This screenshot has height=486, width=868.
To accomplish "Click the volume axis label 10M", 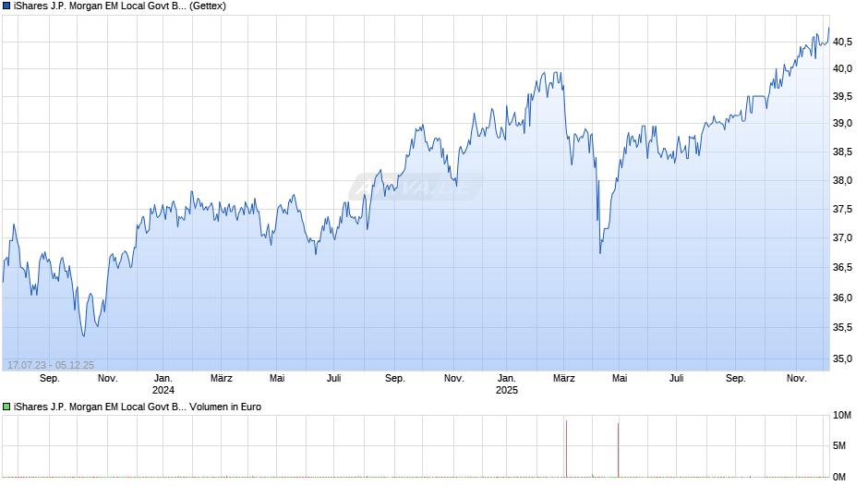I will (x=842, y=416).
